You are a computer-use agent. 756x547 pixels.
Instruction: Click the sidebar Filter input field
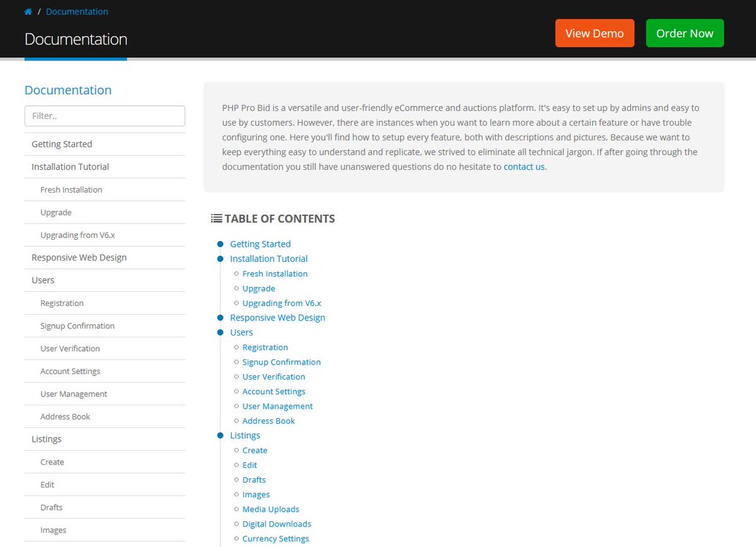click(x=105, y=116)
